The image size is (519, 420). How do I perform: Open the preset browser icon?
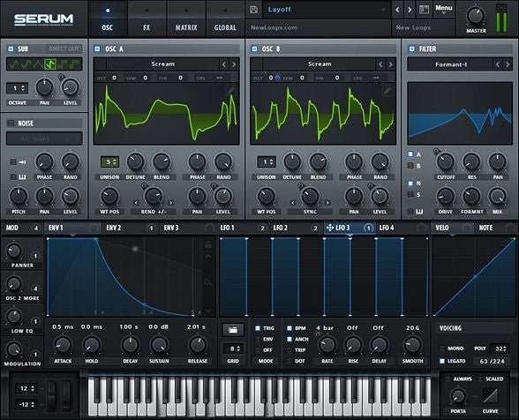click(424, 10)
